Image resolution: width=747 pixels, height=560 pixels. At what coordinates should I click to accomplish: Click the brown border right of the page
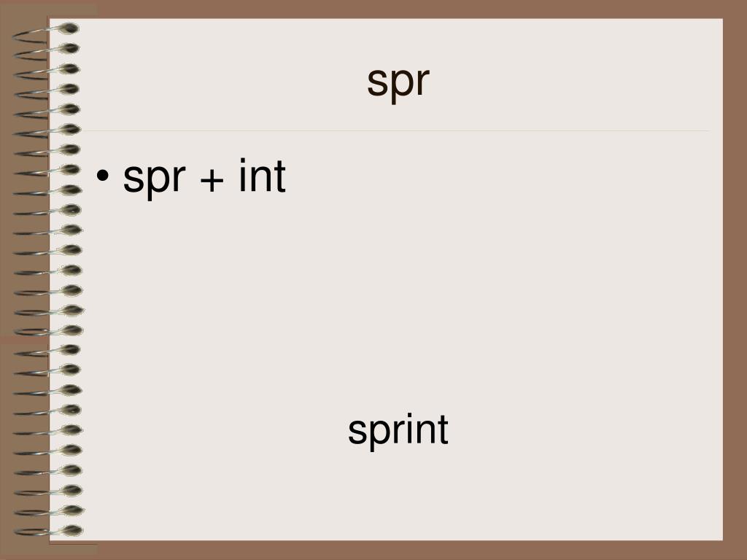point(735,280)
